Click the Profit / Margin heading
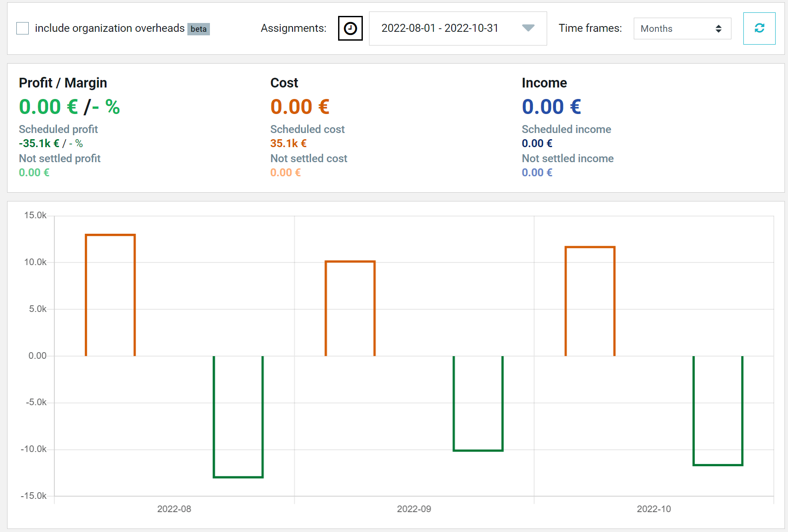 63,83
